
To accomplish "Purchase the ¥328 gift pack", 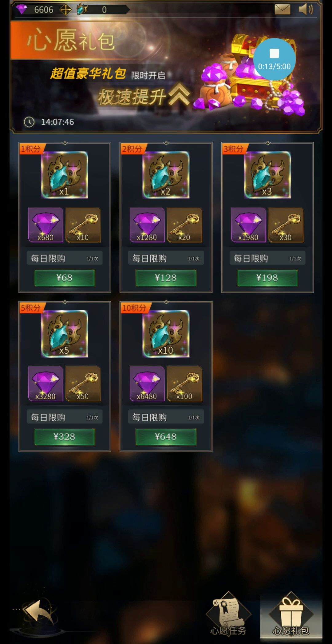I will [65, 437].
